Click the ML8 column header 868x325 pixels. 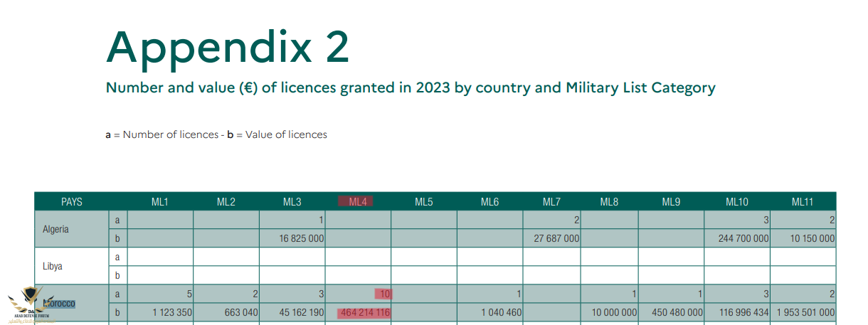[609, 202]
